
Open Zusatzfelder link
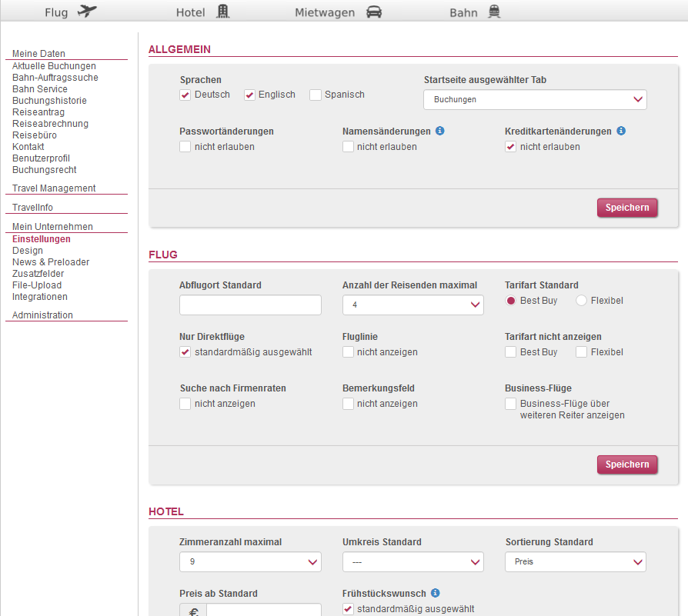coord(38,274)
